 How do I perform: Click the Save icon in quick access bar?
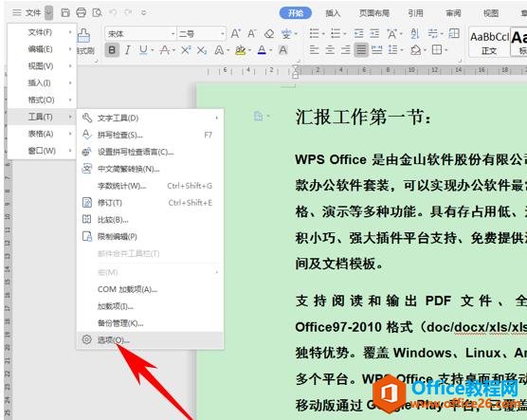65,12
